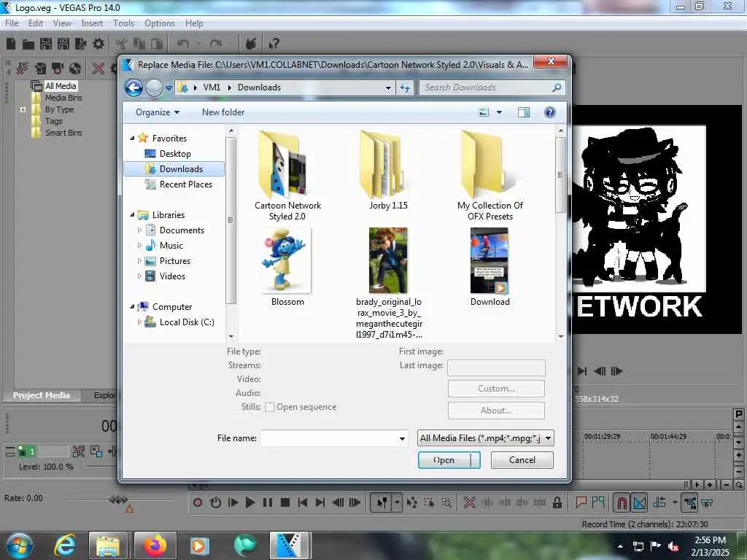Click the Firefox icon in the taskbar
747x560 pixels.
[155, 545]
